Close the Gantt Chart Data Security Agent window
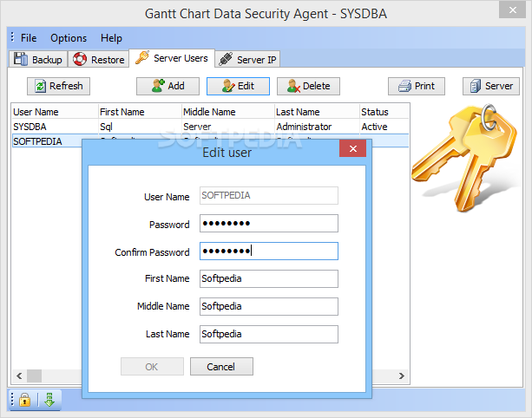 [x=512, y=10]
